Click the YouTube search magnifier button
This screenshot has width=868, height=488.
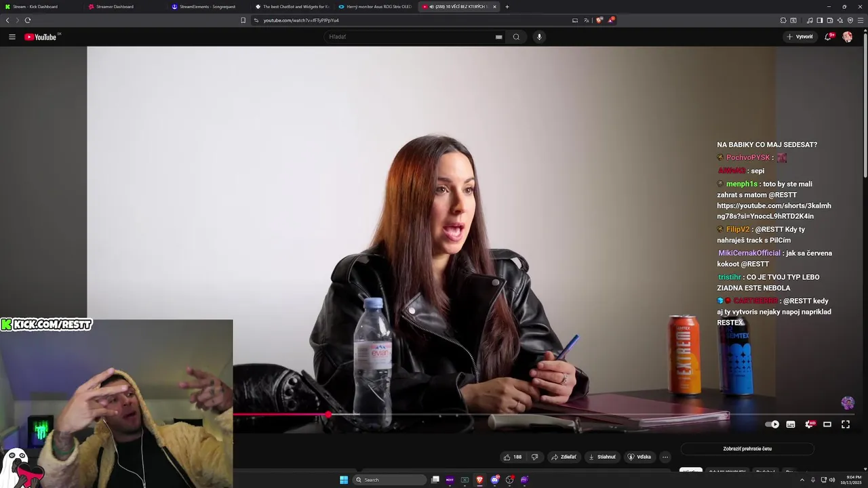516,37
